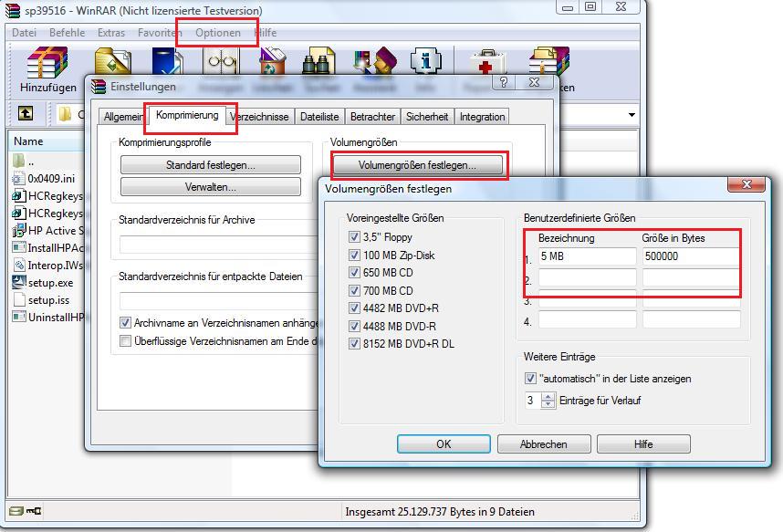783x532 pixels.
Task: Click the glasses view toolbar icon
Action: [x=223, y=61]
